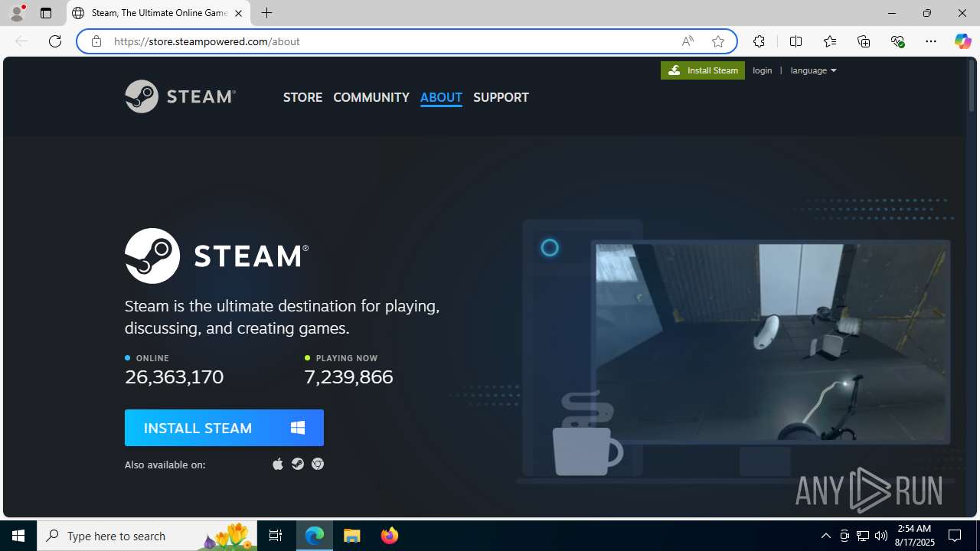The width and height of the screenshot is (980, 551).
Task: Toggle Read aloud in address bar
Action: [688, 41]
